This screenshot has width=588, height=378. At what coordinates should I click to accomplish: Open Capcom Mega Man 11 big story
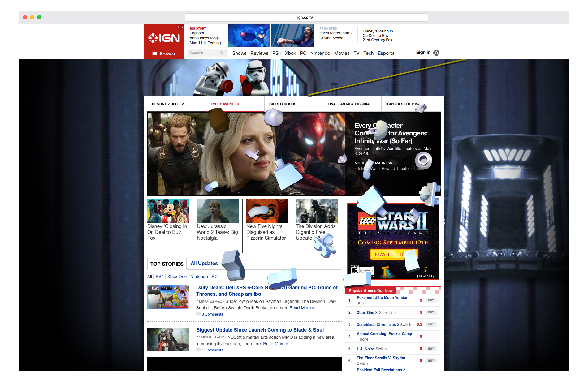pyautogui.click(x=205, y=38)
